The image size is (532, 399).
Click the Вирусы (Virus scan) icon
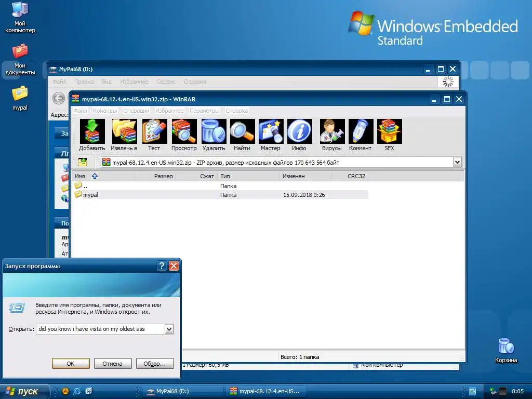tap(332, 135)
